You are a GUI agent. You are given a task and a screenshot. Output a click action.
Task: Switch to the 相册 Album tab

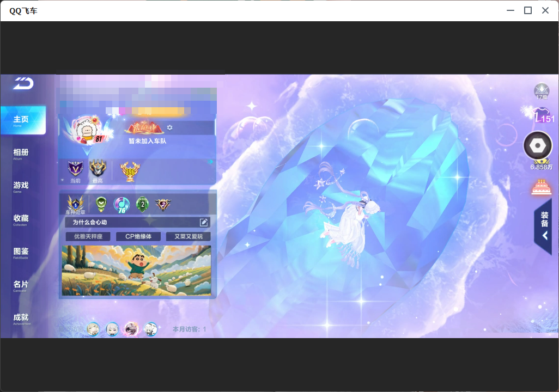(21, 154)
